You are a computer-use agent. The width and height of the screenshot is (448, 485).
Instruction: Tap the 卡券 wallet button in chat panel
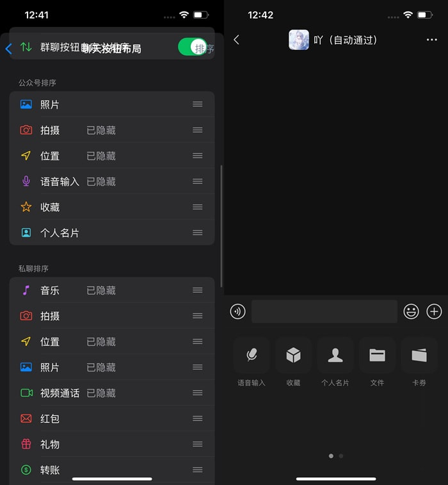coord(419,355)
